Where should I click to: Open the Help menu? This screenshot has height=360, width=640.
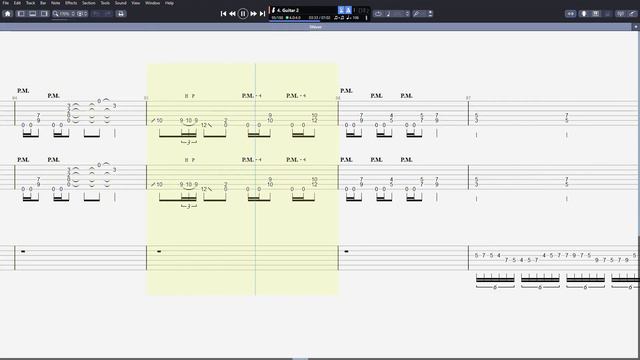tap(169, 3)
